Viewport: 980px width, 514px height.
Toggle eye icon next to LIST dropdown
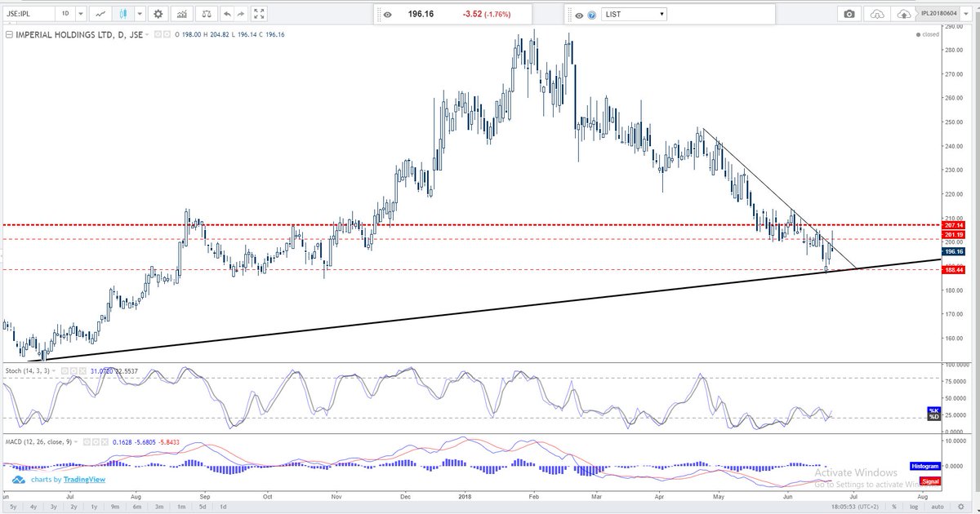(579, 15)
